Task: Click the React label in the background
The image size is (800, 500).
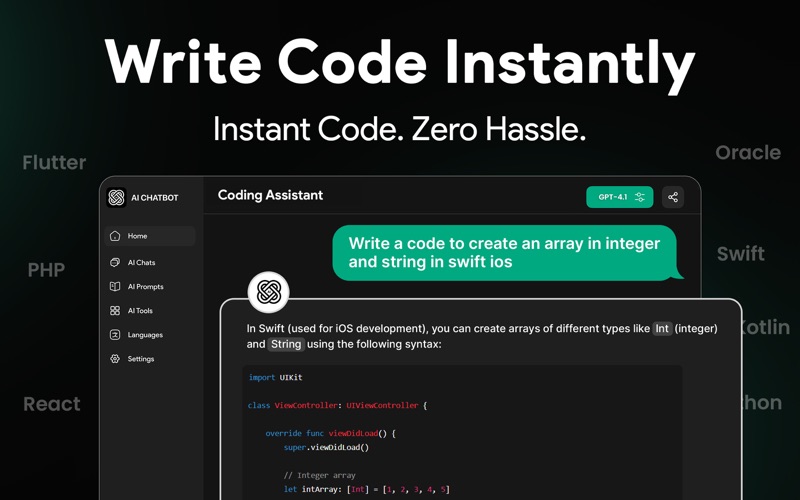Action: click(x=52, y=404)
